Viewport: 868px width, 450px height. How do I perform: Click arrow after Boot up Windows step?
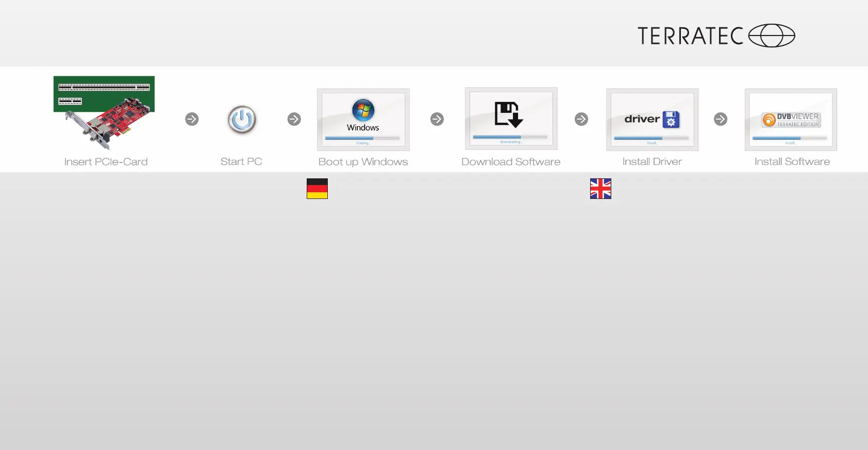pyautogui.click(x=437, y=119)
